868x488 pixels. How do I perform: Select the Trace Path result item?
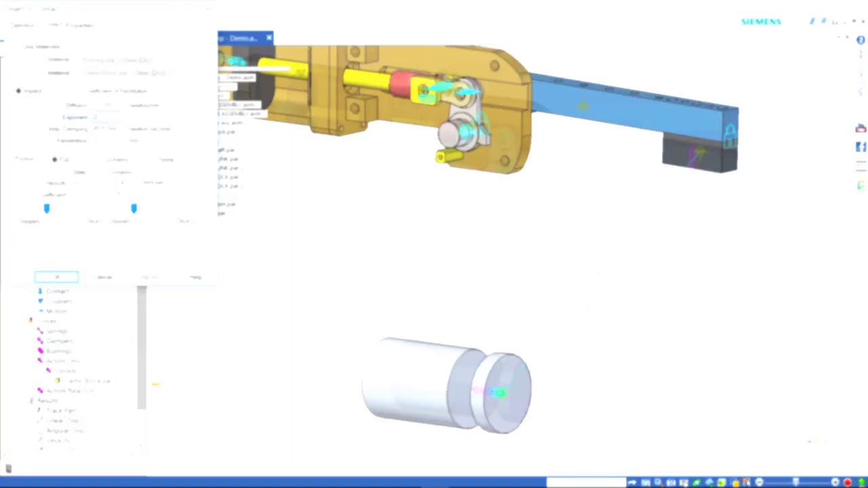click(61, 411)
